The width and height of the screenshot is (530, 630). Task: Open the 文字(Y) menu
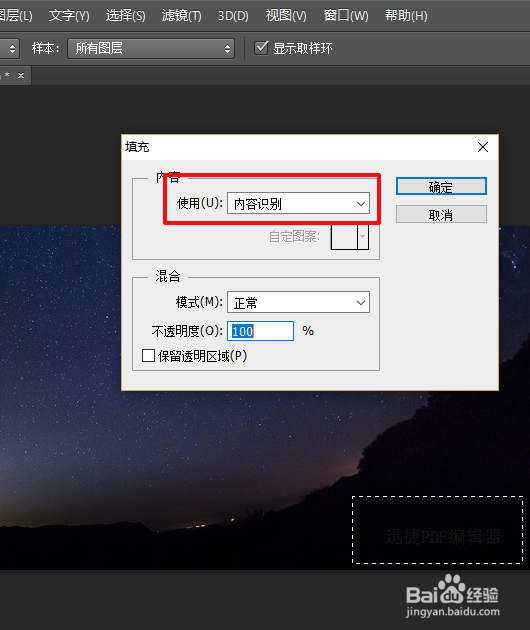point(69,16)
